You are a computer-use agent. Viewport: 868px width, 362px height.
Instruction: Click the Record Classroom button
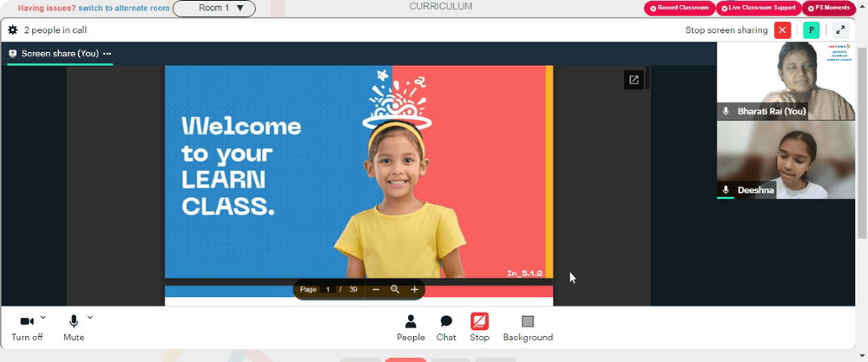tap(680, 9)
